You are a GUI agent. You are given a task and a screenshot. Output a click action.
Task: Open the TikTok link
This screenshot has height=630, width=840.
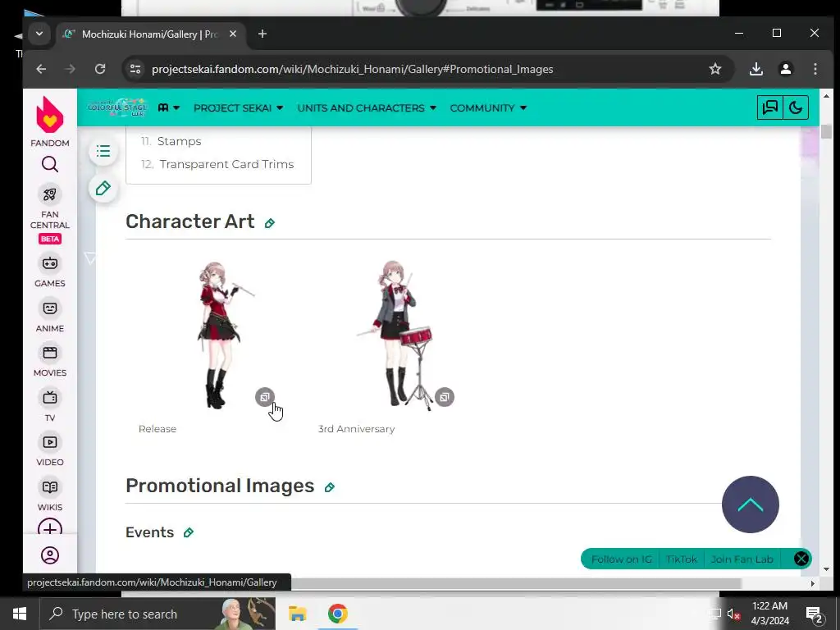click(x=682, y=559)
